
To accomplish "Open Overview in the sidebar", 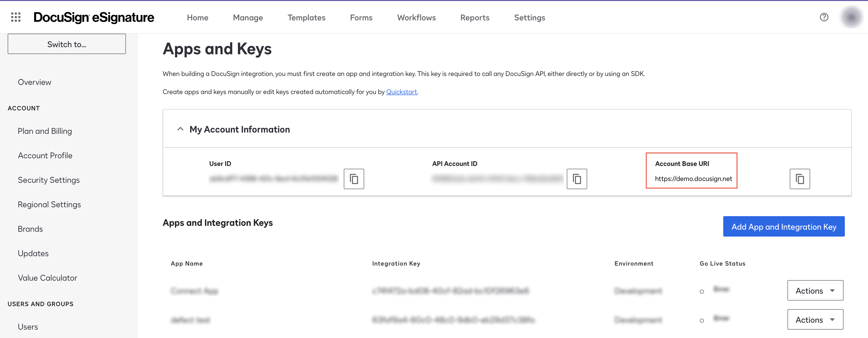I will pyautogui.click(x=35, y=82).
